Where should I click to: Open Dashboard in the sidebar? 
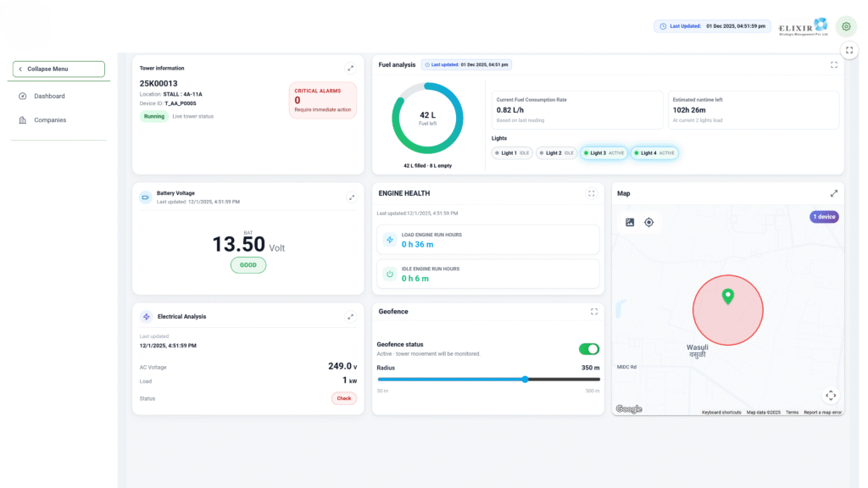click(49, 97)
